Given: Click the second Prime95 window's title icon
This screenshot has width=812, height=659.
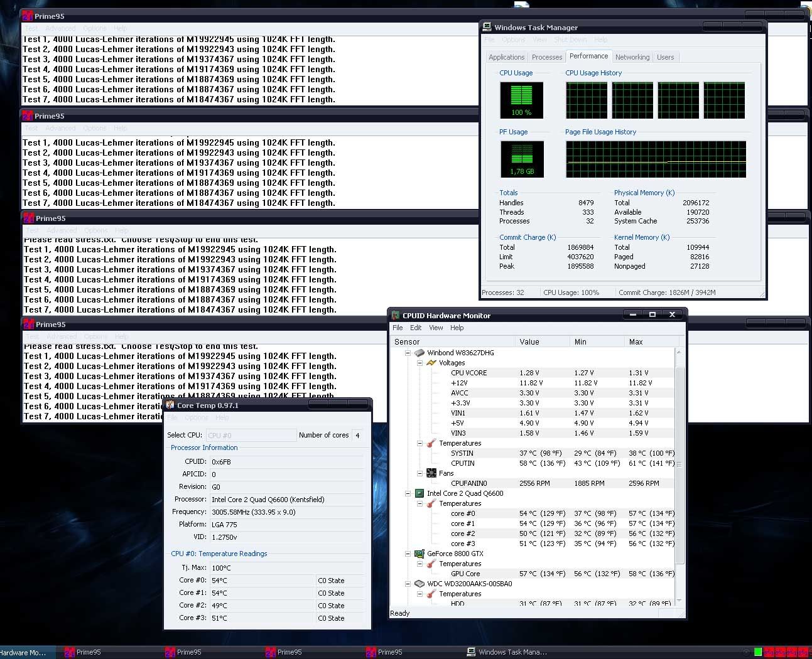Looking at the screenshot, I should point(27,115).
